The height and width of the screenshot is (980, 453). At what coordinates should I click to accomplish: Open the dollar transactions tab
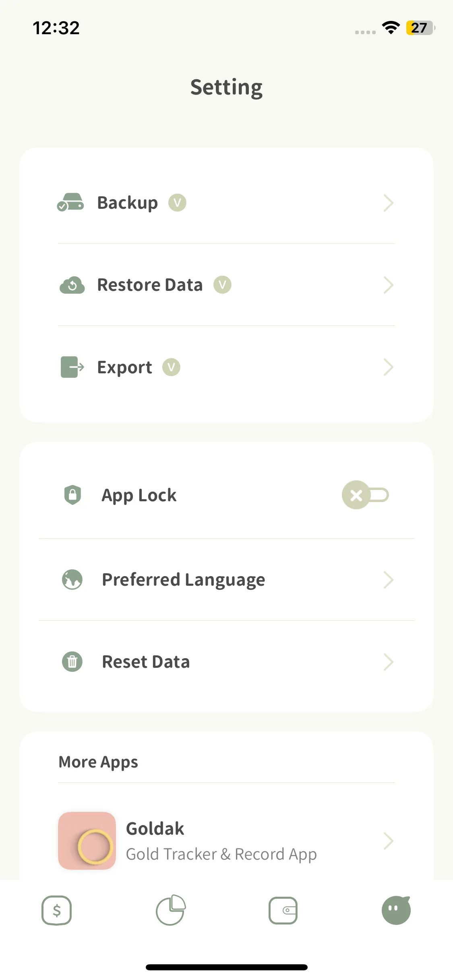(57, 910)
